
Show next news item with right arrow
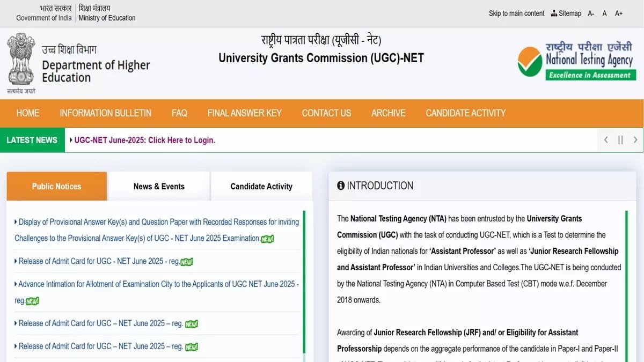click(635, 140)
